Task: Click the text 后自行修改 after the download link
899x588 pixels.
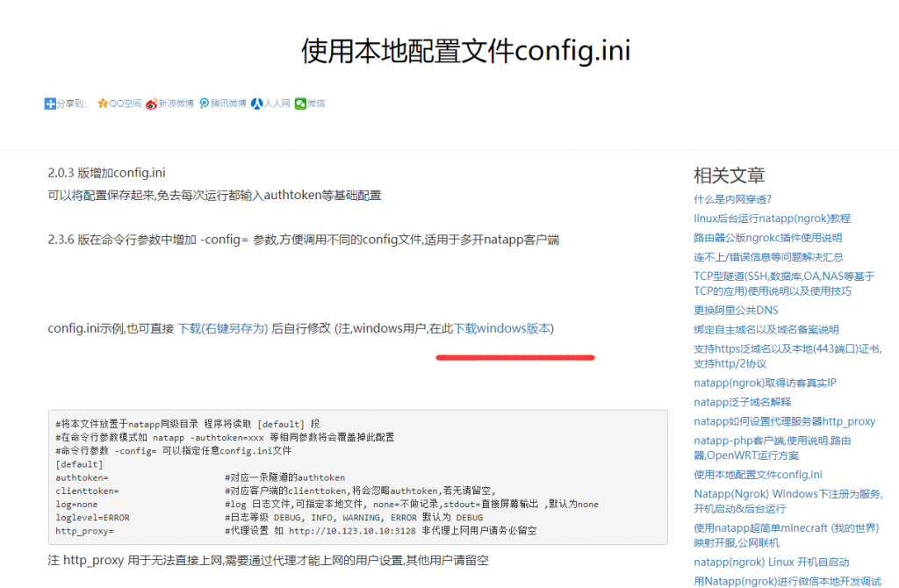Action: 301,328
